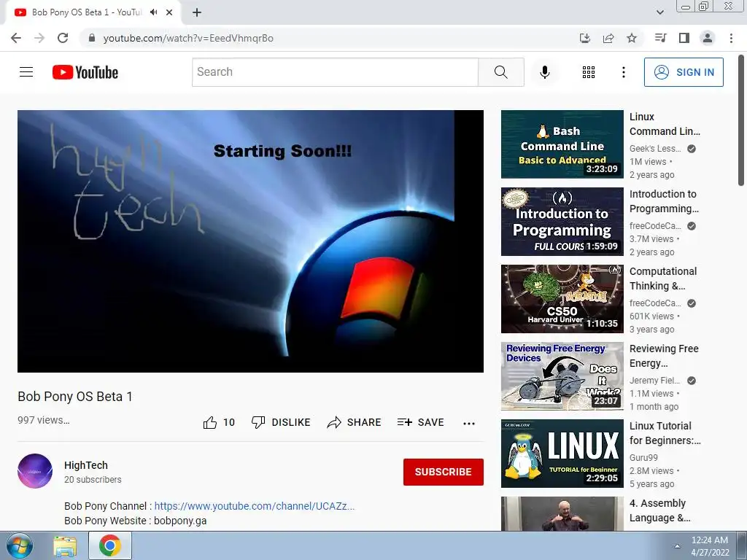Click the search magnifier button
This screenshot has height=560, width=747.
500,72
